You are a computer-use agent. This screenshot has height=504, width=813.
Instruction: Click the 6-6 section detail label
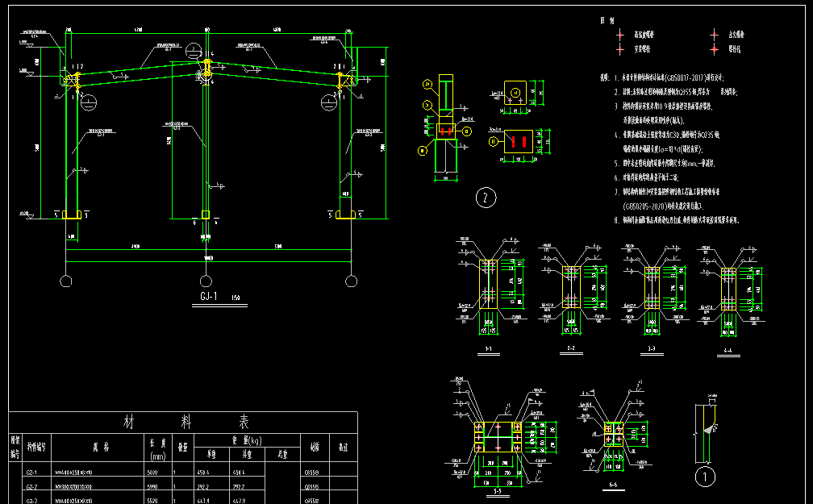point(613,485)
